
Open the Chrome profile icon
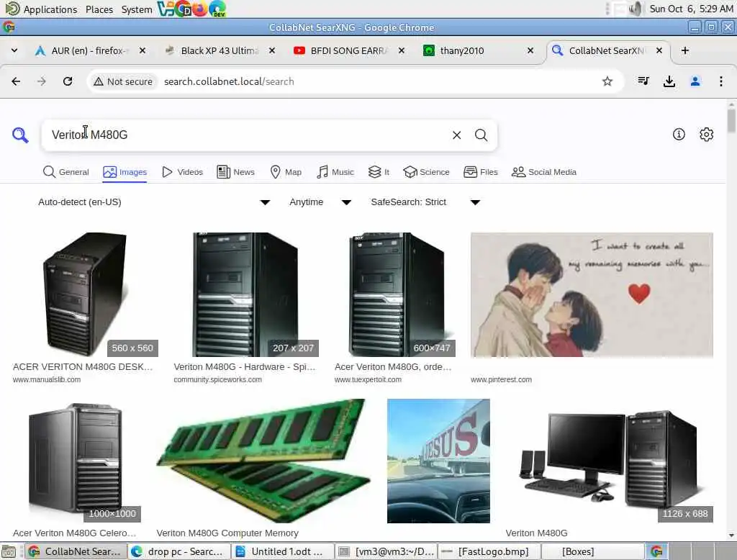pyautogui.click(x=695, y=81)
